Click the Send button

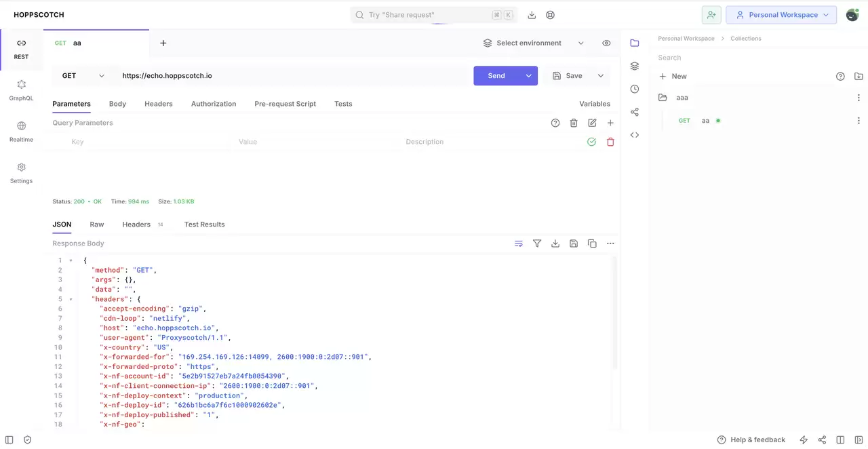tap(496, 76)
